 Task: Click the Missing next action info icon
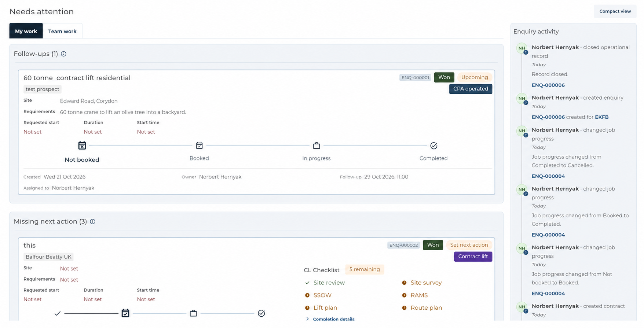coord(92,222)
